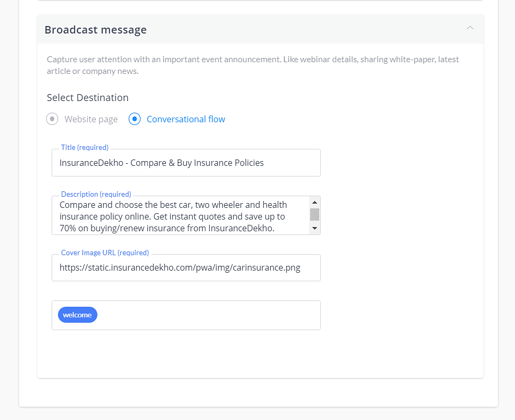Click the word InsuranceDekho in the Title field
Image resolution: width=515 pixels, height=420 pixels.
point(92,163)
